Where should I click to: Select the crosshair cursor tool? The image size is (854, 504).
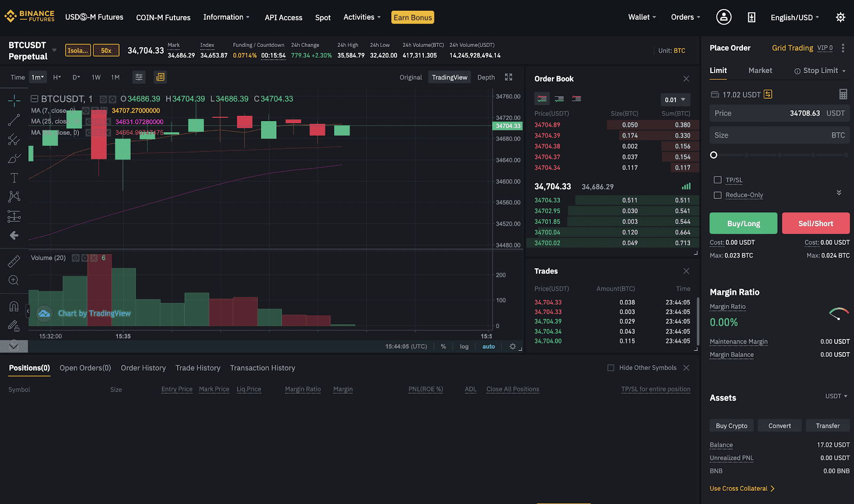pyautogui.click(x=14, y=100)
